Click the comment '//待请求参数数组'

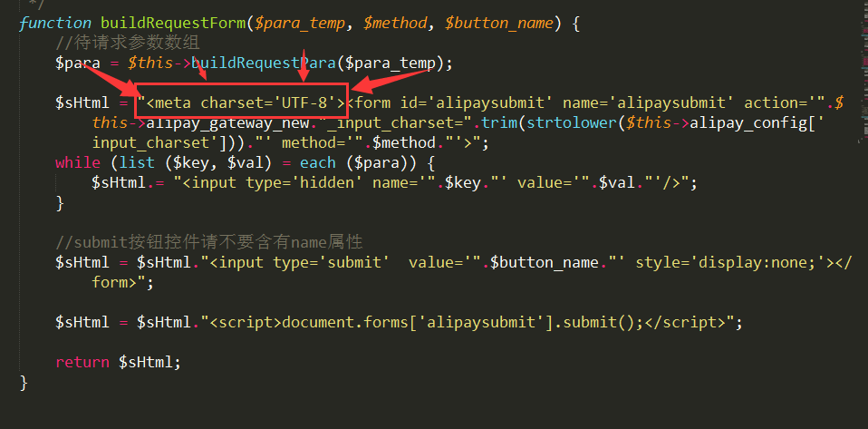click(128, 43)
